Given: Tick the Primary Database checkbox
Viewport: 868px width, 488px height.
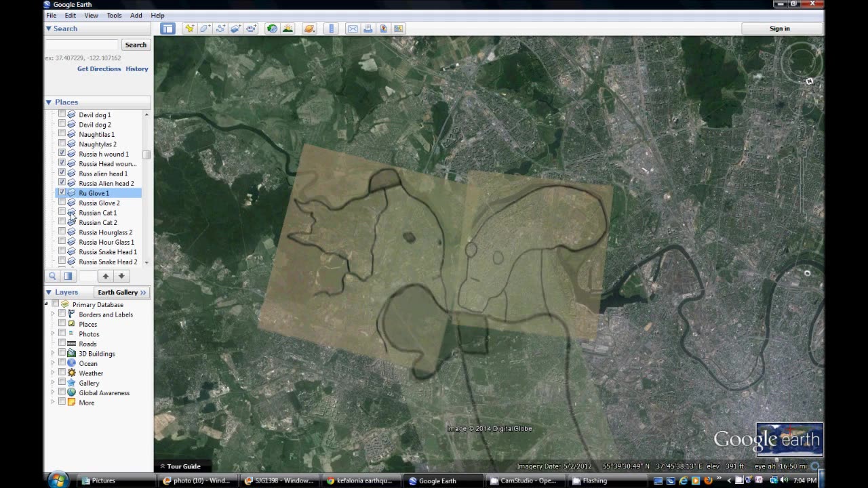Looking at the screenshot, I should (x=56, y=304).
